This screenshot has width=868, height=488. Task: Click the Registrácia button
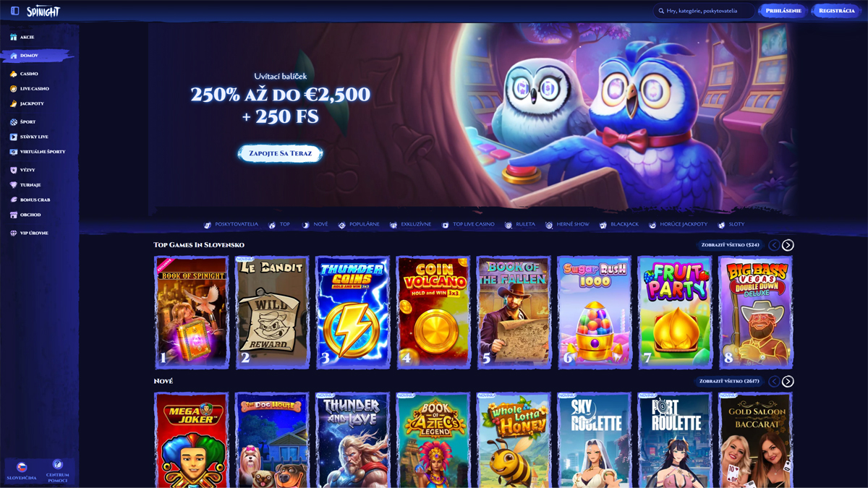click(x=837, y=11)
